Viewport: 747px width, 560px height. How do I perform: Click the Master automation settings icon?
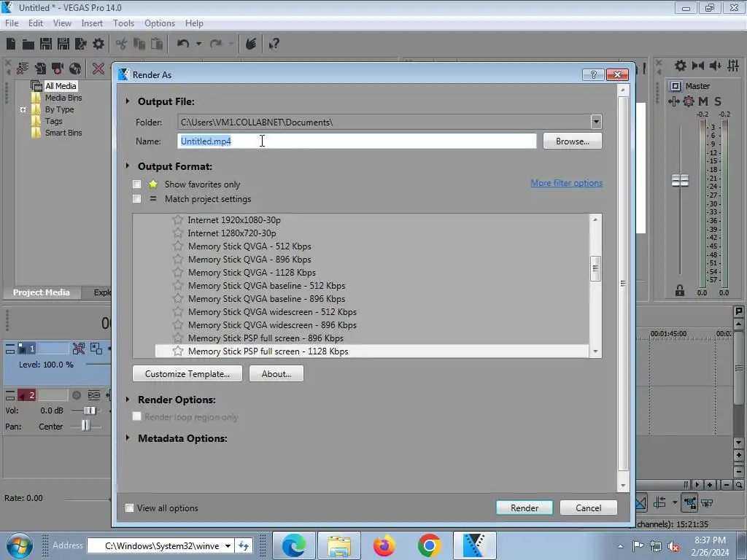click(689, 101)
